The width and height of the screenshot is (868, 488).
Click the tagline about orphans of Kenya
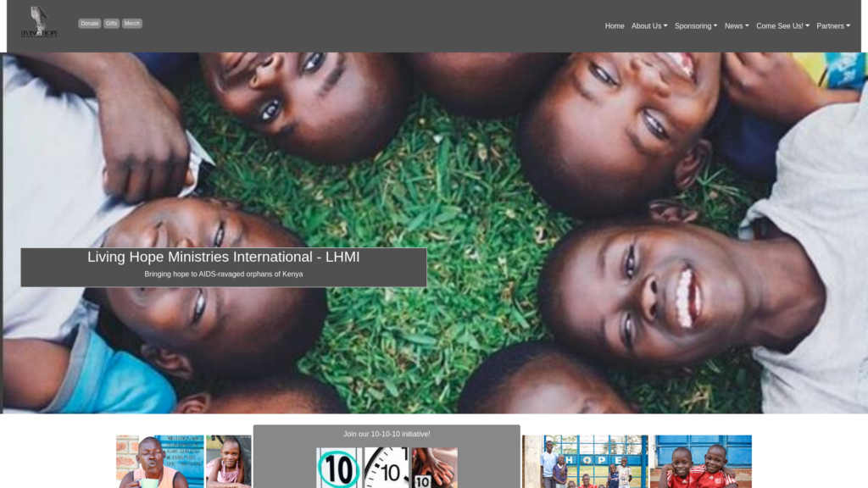224,274
